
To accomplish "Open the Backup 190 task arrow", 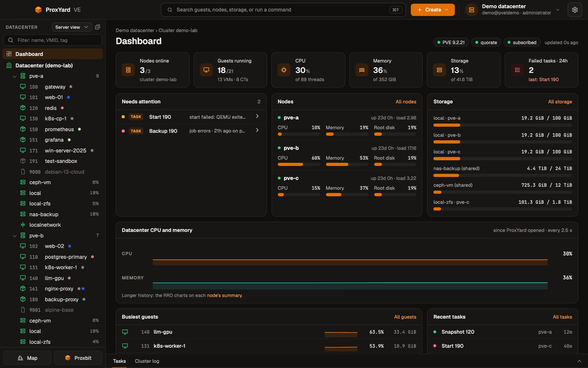I will [x=257, y=131].
